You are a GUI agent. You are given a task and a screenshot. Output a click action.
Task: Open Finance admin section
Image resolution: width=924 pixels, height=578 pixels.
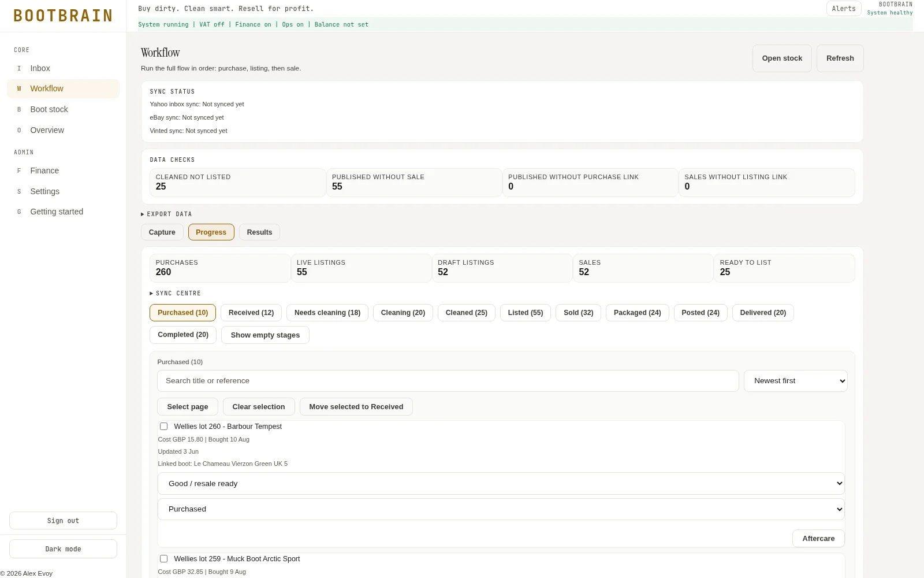coord(63,171)
